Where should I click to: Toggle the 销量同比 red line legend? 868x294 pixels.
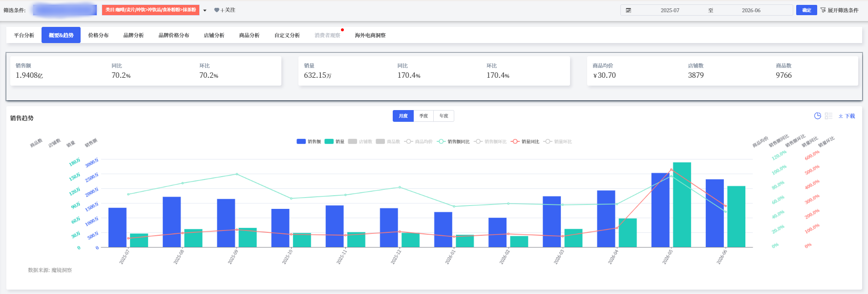525,141
